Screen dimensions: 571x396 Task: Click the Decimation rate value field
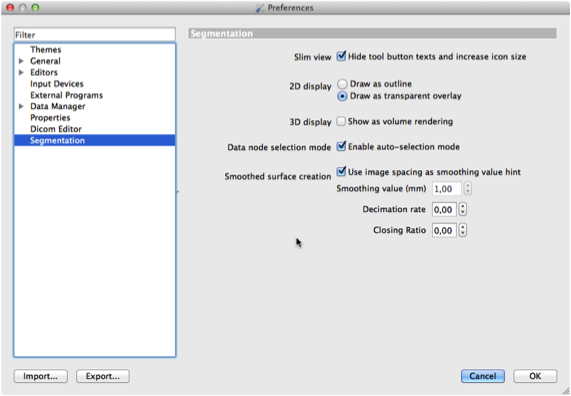point(444,209)
